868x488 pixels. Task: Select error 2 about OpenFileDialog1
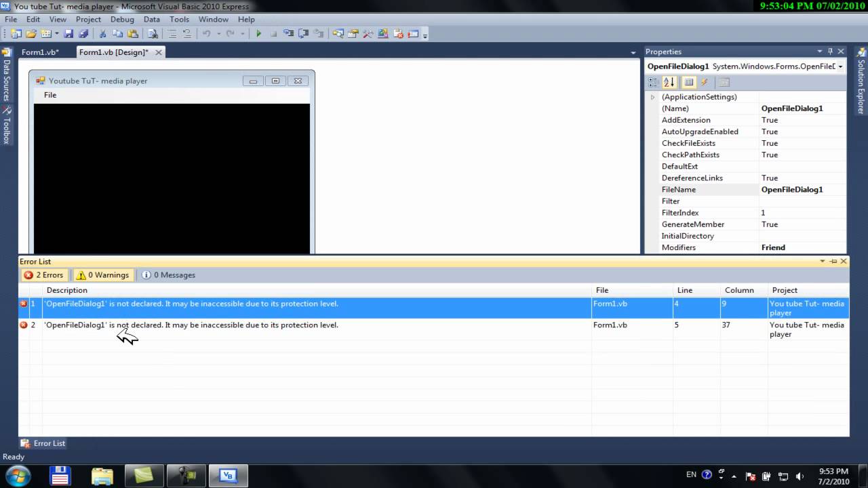[x=433, y=329]
